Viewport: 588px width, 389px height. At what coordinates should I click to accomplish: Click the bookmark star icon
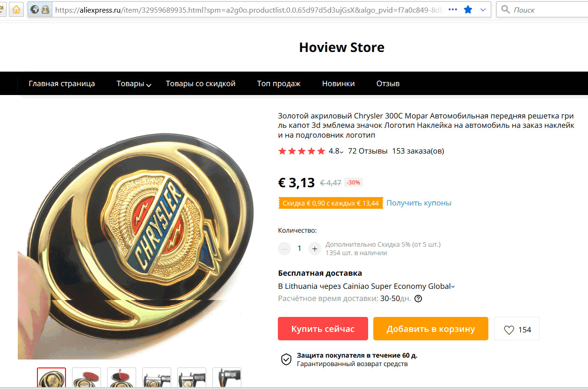468,9
